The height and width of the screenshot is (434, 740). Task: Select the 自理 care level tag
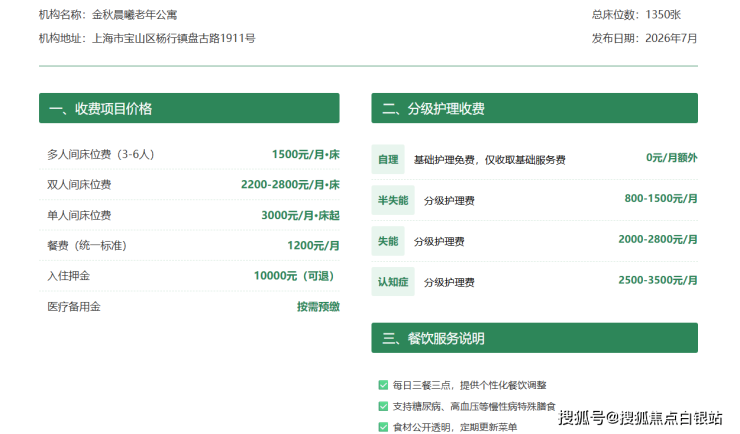[x=388, y=159]
